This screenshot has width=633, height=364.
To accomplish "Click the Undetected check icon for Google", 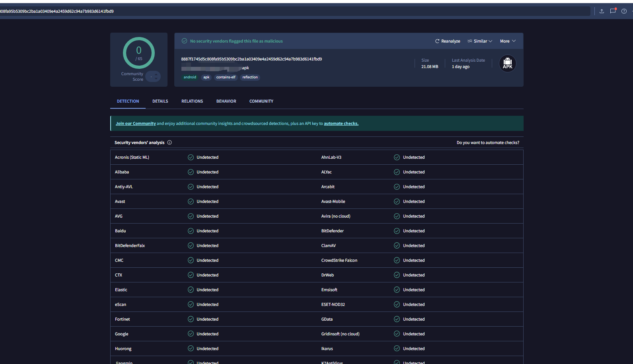I will tap(191, 334).
